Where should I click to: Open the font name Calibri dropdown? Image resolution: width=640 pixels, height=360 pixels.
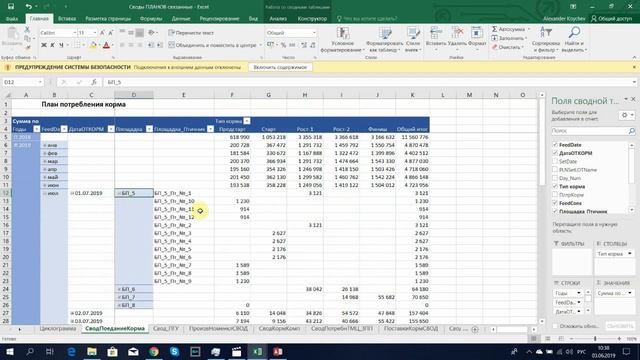coord(75,33)
